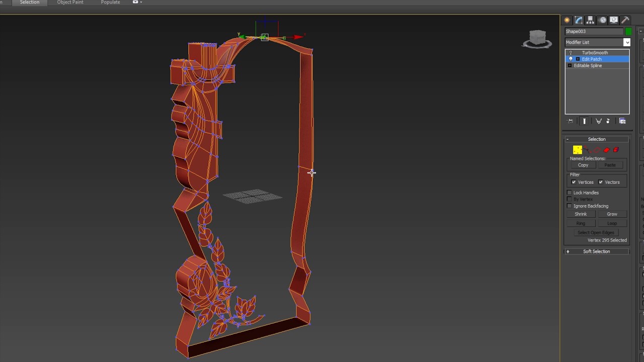Screen dimensions: 644x362
Task: Select Patch sub-object level icon
Action: click(606, 150)
